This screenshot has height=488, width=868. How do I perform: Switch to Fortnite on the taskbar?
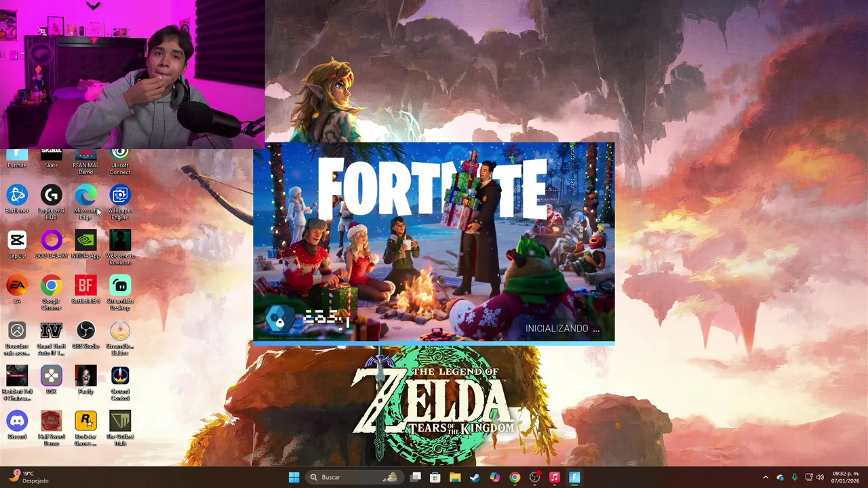(574, 477)
